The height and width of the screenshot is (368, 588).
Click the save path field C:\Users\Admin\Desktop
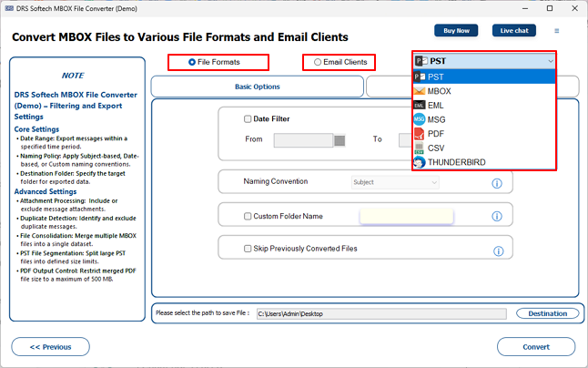pos(381,313)
